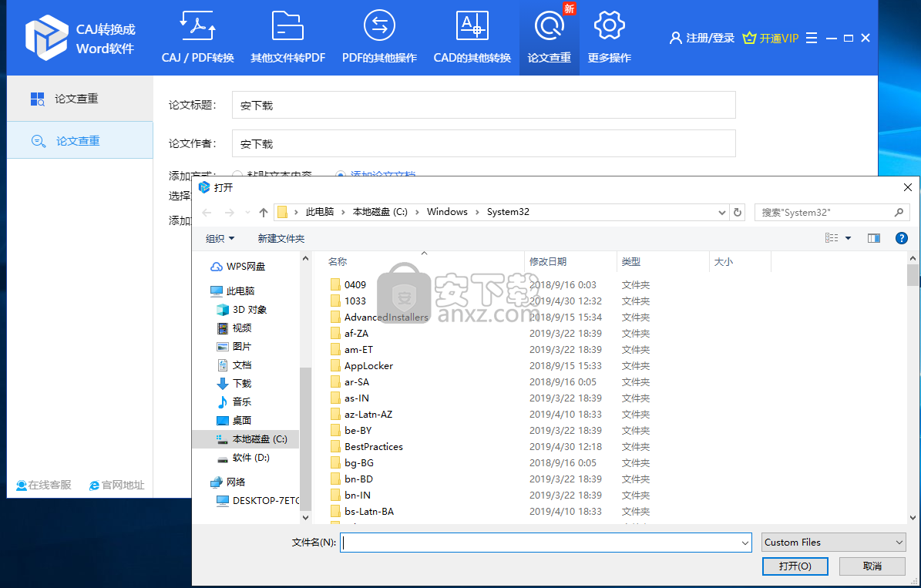This screenshot has height=588, width=921.
Task: Select the bs-Latn-BA folder
Action: coord(361,511)
